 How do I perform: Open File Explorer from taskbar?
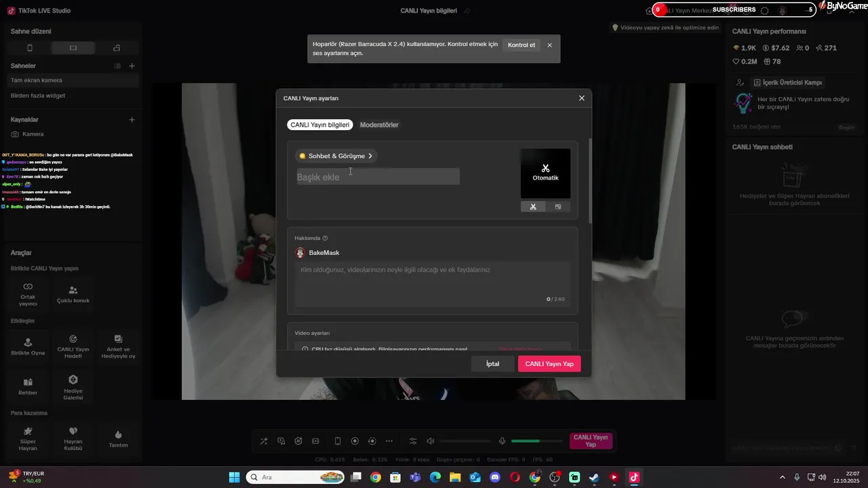(x=455, y=477)
